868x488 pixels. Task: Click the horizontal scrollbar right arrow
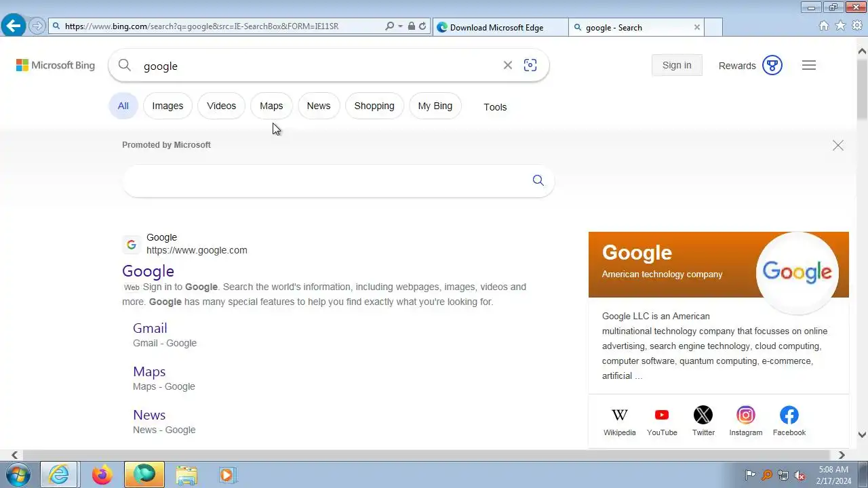[842, 455]
